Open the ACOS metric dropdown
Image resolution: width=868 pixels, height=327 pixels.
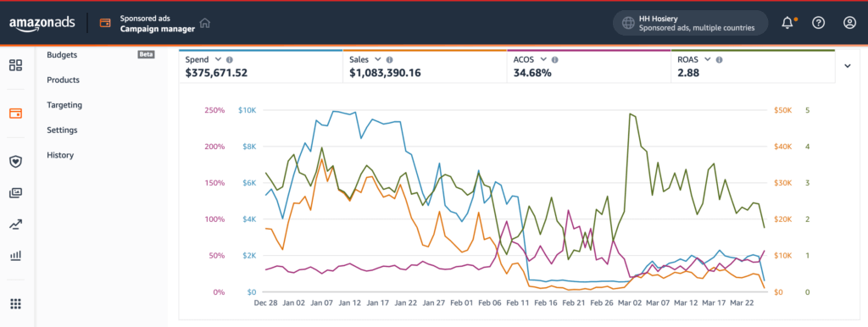tap(543, 59)
